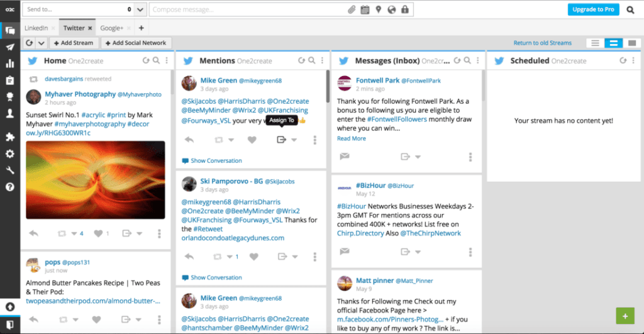Image resolution: width=644 pixels, height=334 pixels.
Task: Click the Assign To icon on Mike Green's mention
Action: tap(281, 140)
